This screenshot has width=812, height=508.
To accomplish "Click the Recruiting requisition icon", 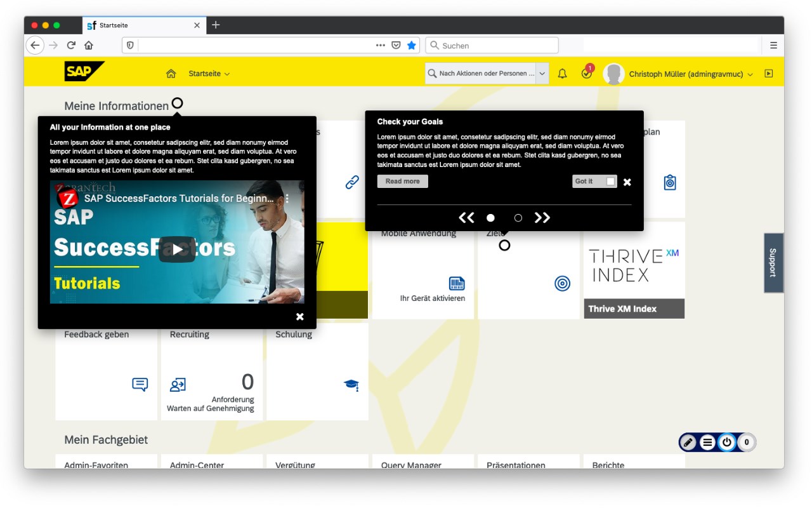I will point(178,384).
